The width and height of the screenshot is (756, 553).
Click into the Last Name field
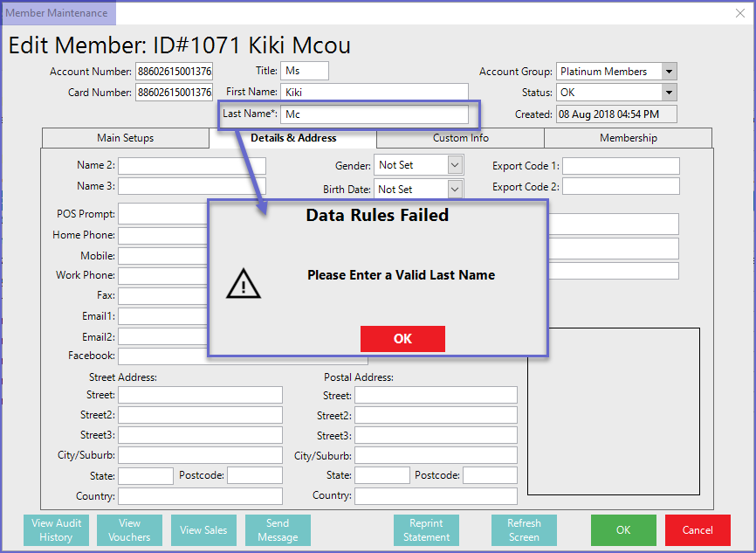click(x=375, y=114)
